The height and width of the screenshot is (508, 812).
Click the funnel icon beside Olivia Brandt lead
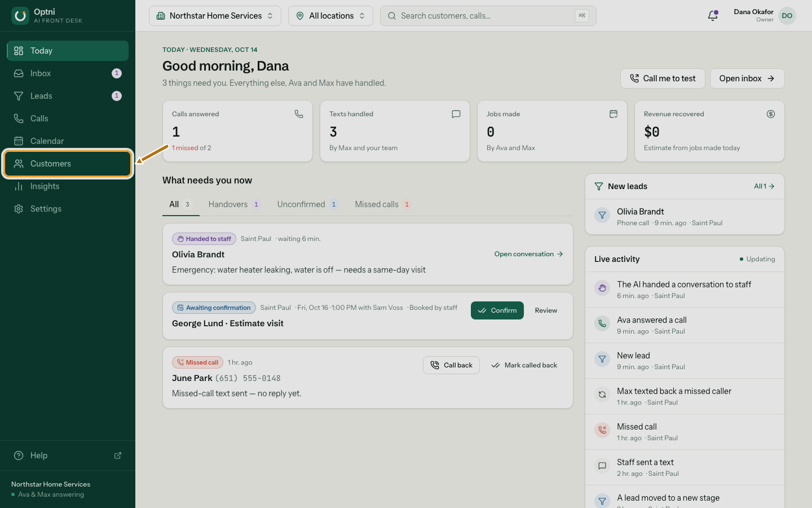tap(602, 215)
